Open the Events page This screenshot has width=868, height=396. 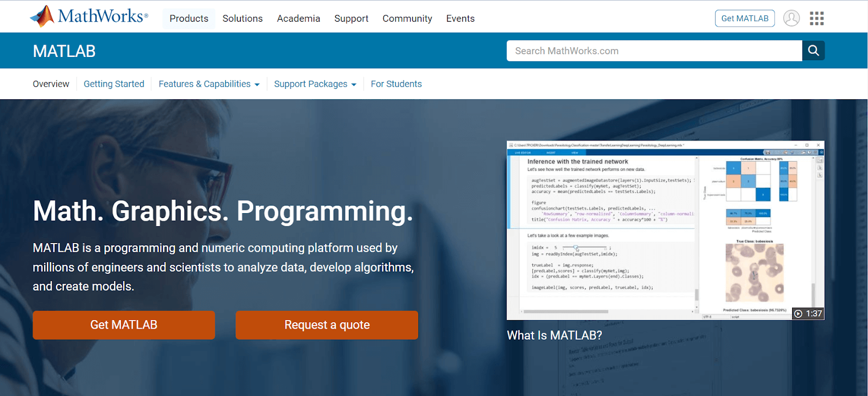click(x=460, y=18)
